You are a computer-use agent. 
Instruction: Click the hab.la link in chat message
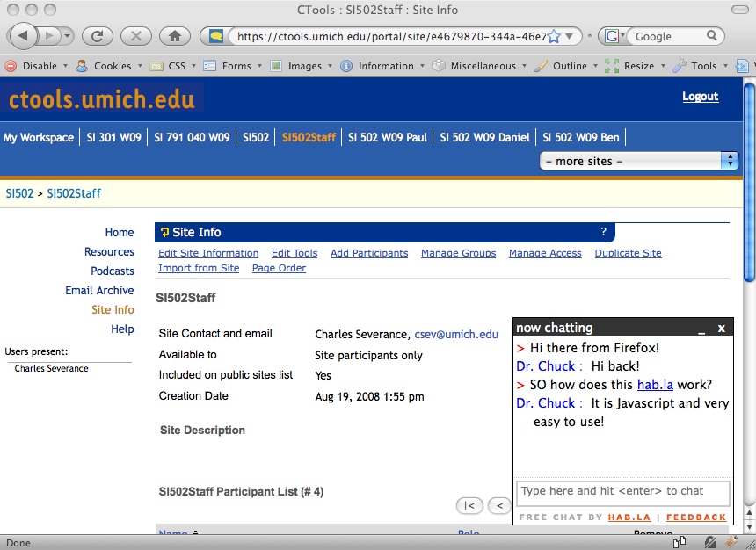click(x=655, y=385)
